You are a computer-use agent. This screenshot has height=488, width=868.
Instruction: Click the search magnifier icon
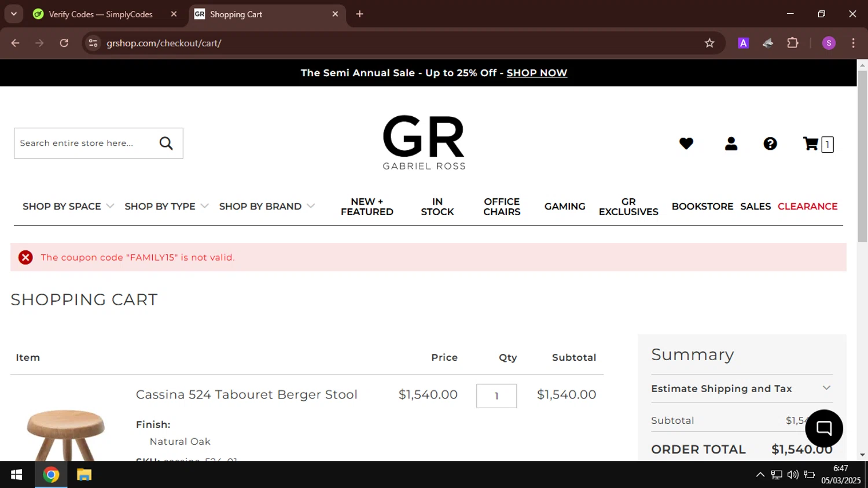[166, 143]
